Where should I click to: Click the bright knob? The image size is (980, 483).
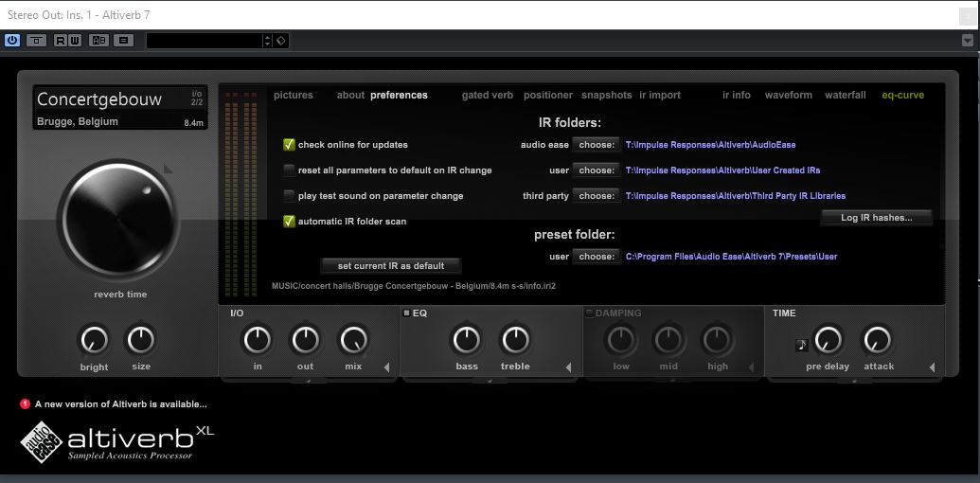95,341
